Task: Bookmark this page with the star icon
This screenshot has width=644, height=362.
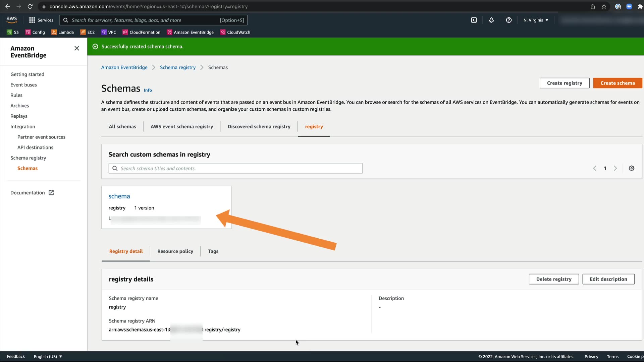Action: point(604,6)
